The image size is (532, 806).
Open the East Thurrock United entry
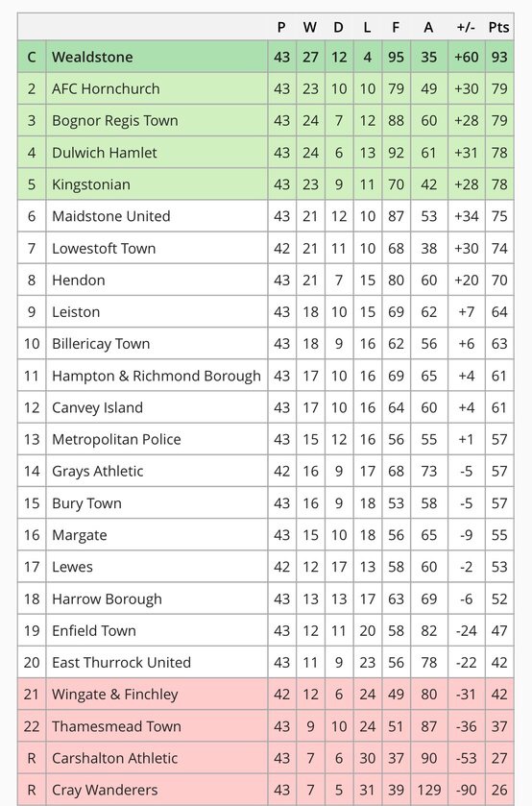(x=121, y=663)
